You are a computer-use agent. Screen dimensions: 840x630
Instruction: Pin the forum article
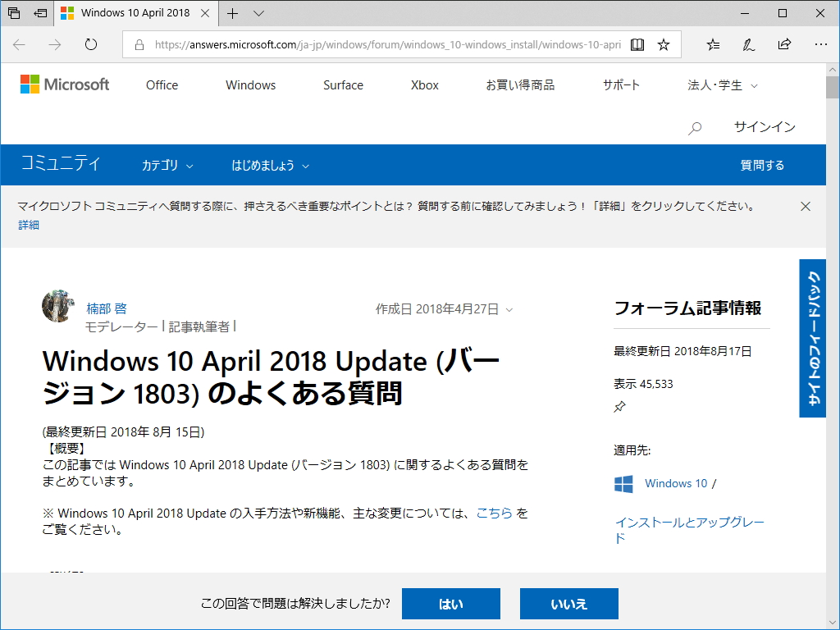point(621,406)
